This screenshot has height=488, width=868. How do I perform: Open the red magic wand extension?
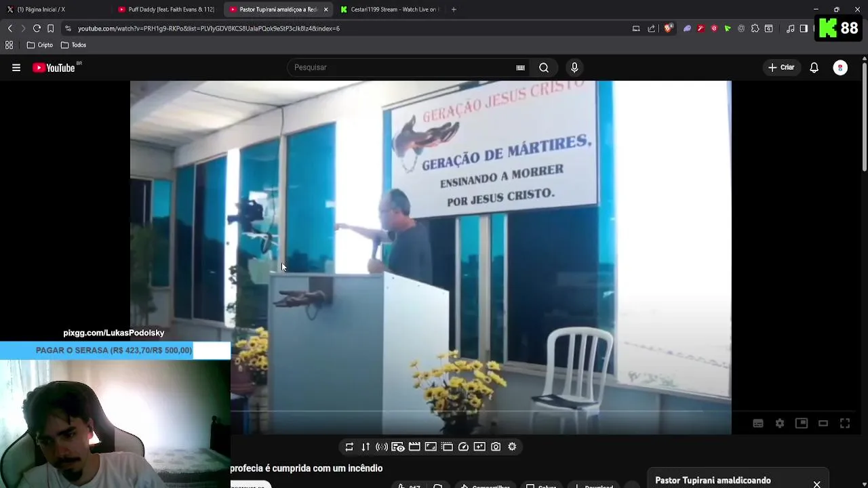pyautogui.click(x=701, y=28)
